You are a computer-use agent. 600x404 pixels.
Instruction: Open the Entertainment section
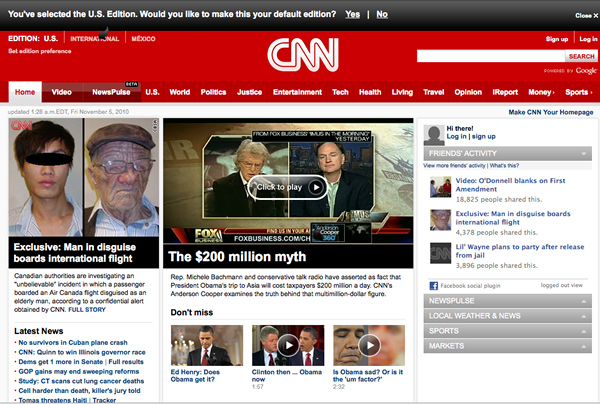pyautogui.click(x=297, y=92)
